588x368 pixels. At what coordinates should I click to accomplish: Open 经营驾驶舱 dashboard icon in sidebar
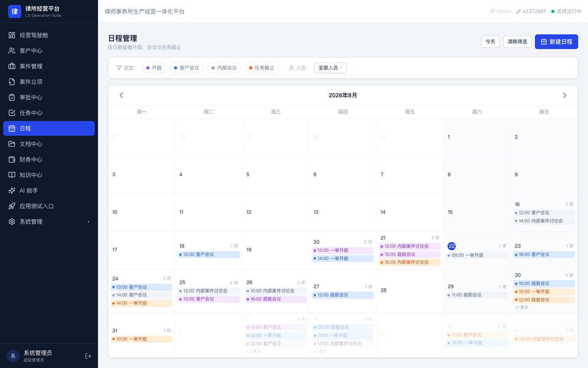click(x=12, y=35)
